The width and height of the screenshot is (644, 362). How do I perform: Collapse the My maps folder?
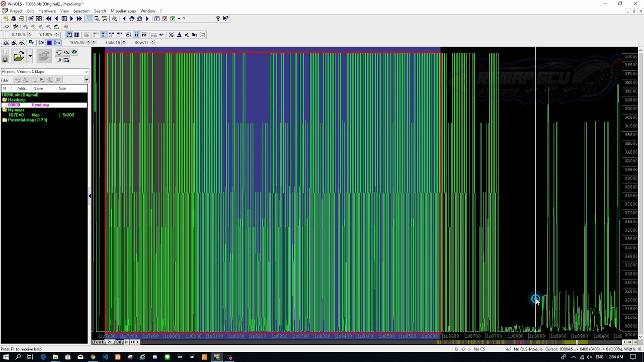pos(5,110)
